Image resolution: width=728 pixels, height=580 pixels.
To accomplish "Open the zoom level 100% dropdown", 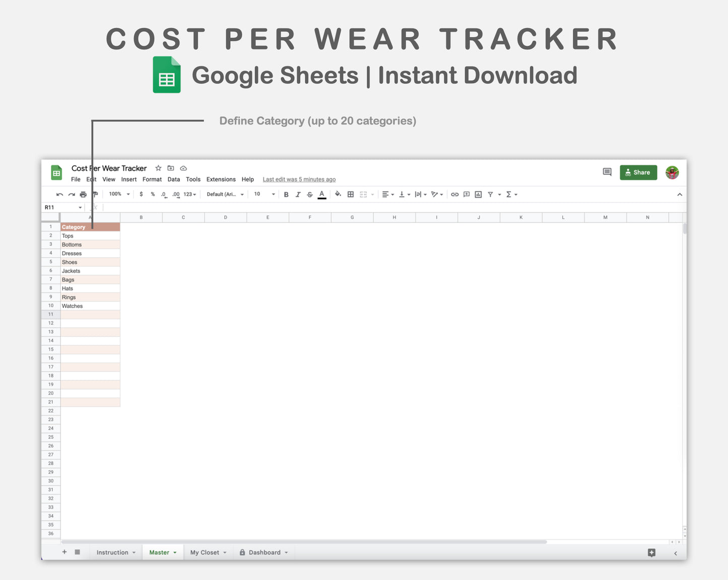I will (x=117, y=194).
